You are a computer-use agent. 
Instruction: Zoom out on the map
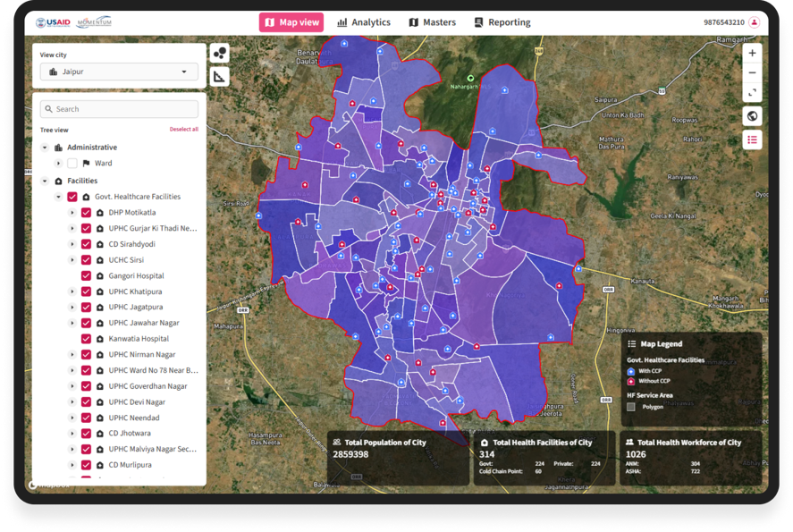tap(752, 72)
